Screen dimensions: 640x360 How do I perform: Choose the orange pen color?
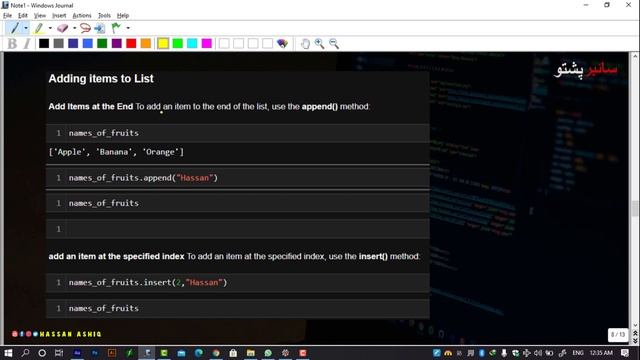[x=146, y=43]
